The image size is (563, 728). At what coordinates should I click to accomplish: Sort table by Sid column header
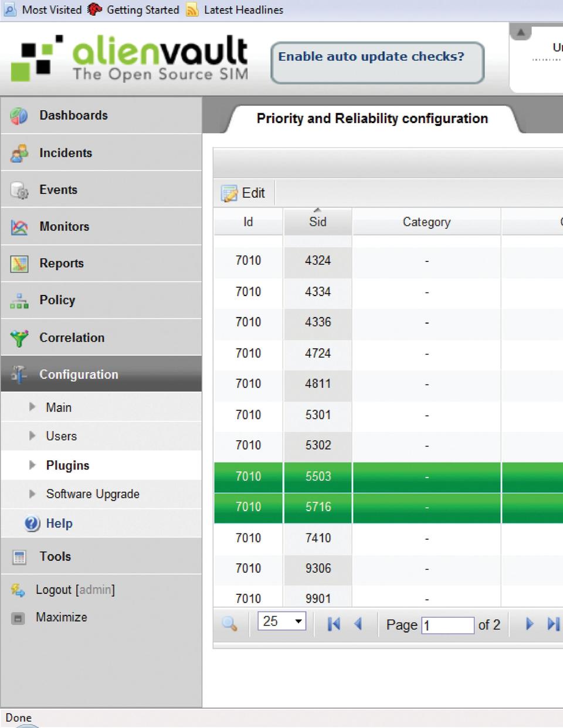317,222
